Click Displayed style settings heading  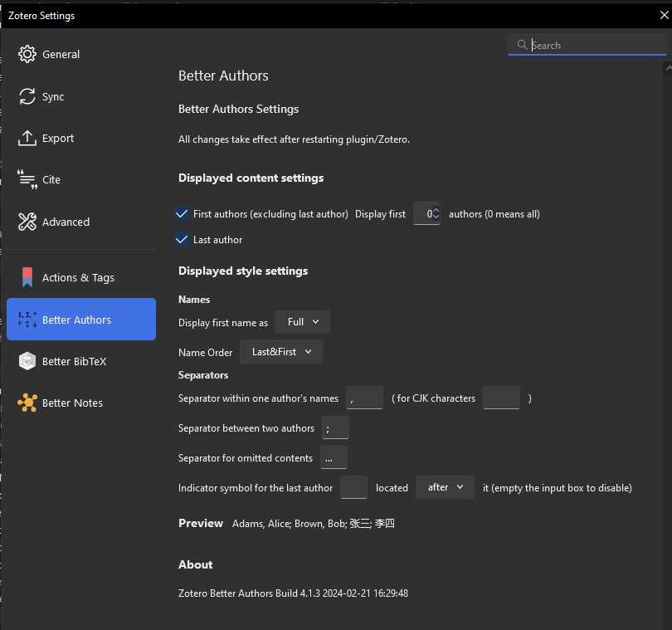(243, 271)
